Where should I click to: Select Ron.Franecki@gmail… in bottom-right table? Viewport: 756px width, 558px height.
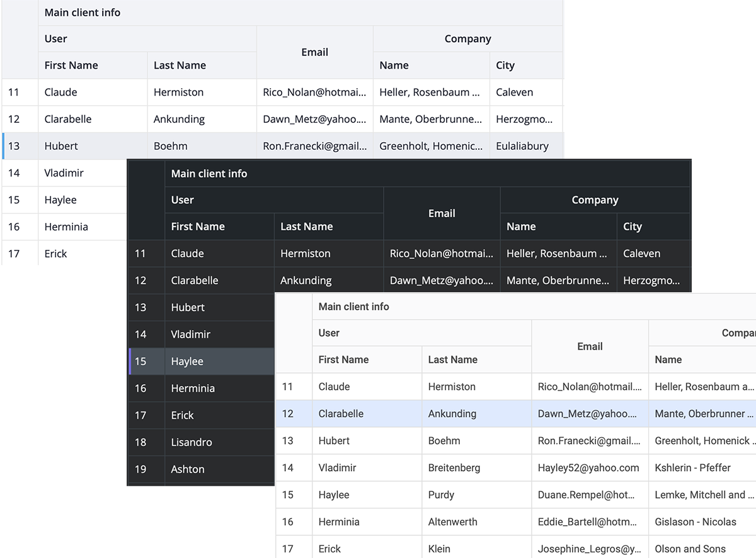click(590, 441)
